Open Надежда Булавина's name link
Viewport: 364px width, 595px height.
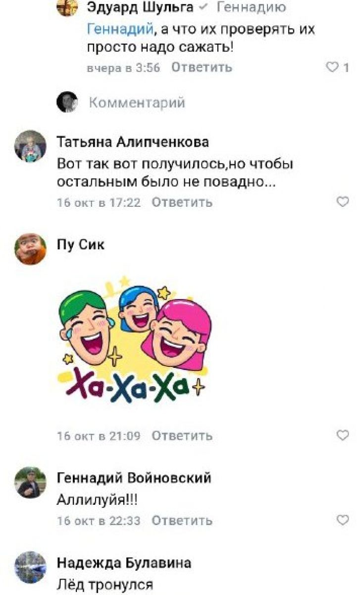(x=124, y=563)
